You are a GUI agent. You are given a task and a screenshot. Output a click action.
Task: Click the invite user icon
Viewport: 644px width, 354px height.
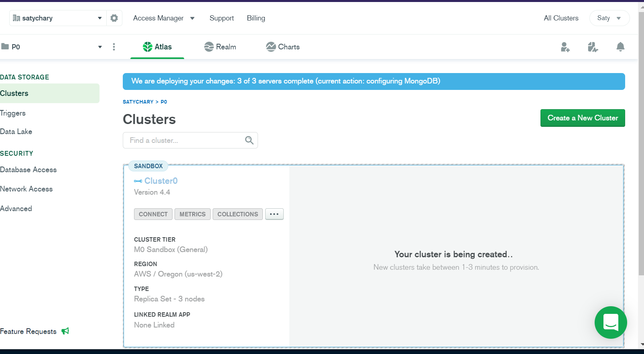click(x=565, y=47)
